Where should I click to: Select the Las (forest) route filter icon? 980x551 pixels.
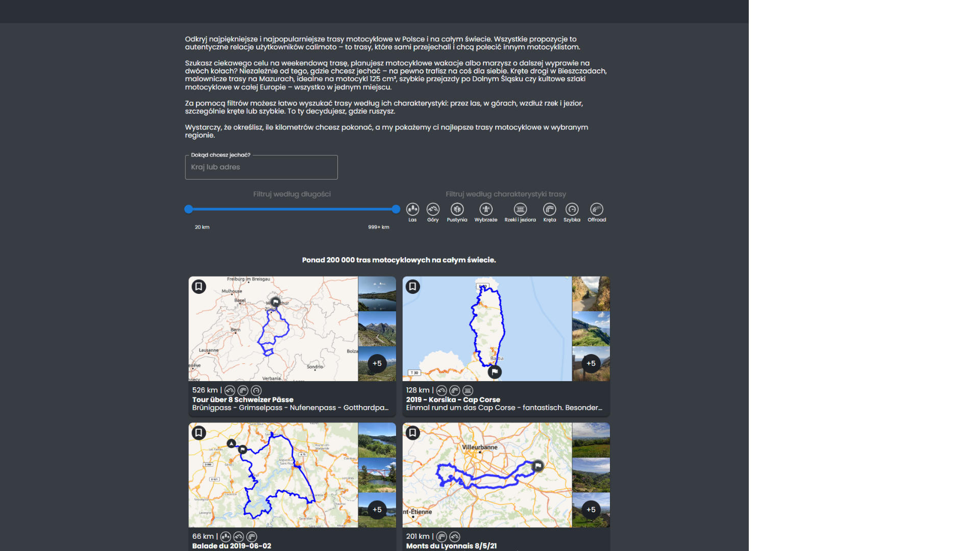tap(412, 209)
